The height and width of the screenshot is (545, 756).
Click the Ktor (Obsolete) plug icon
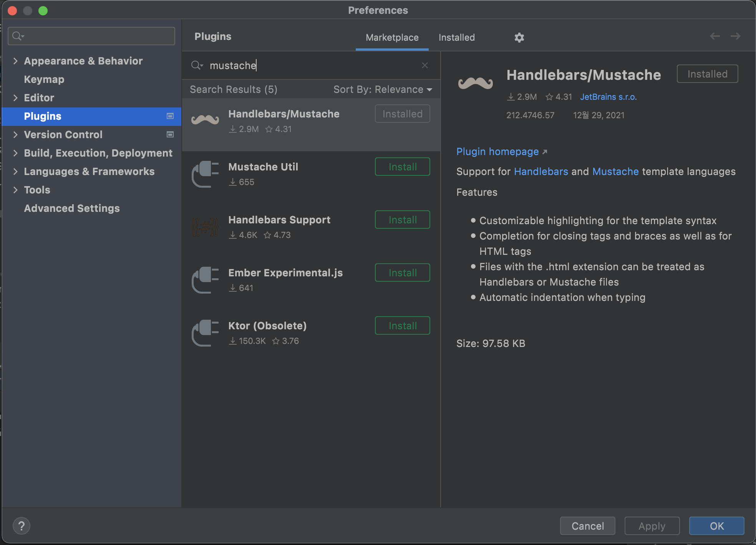(205, 333)
